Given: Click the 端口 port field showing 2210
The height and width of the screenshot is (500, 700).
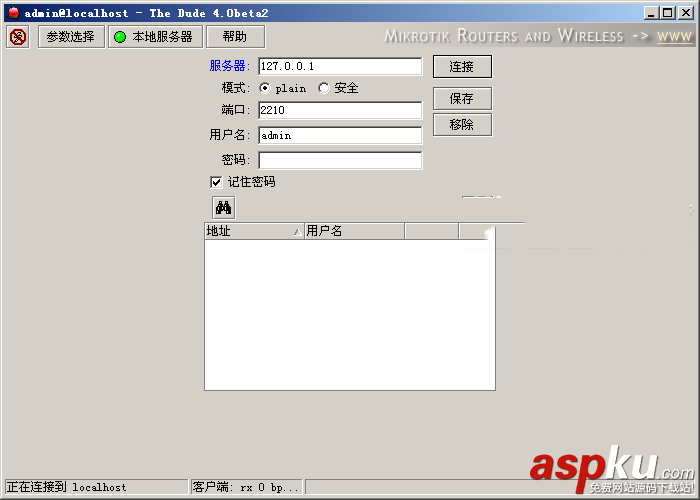Looking at the screenshot, I should tap(340, 110).
